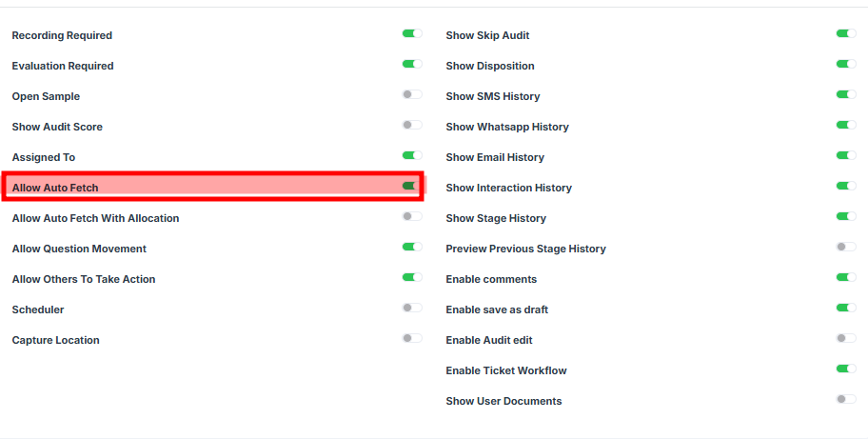Disable the Allow Auto Fetch toggle
This screenshot has height=439, width=868.
[x=411, y=186]
